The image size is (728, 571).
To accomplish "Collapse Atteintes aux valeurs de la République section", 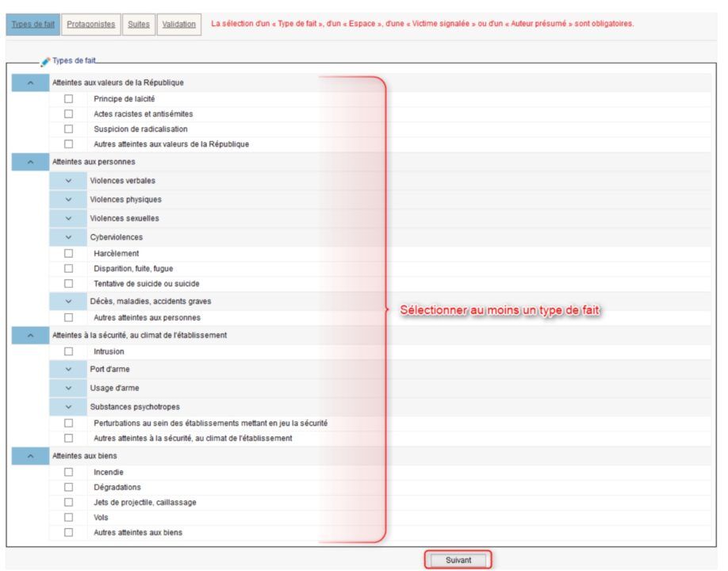I will [x=30, y=82].
